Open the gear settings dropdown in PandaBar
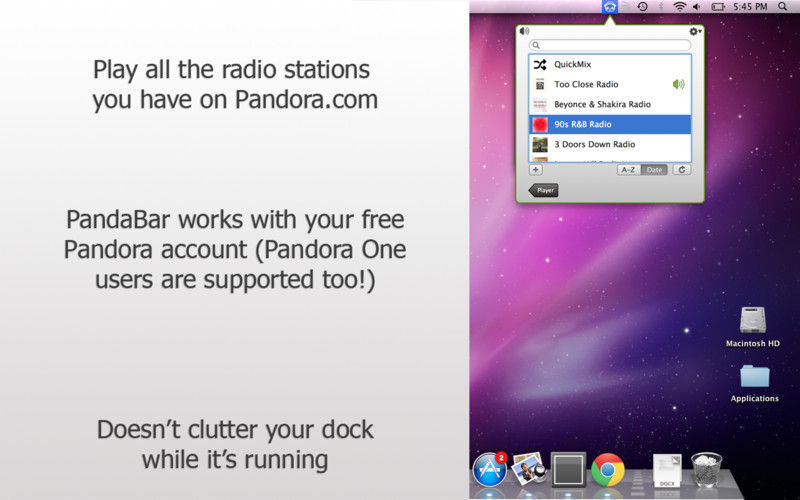This screenshot has width=800, height=500. [695, 31]
